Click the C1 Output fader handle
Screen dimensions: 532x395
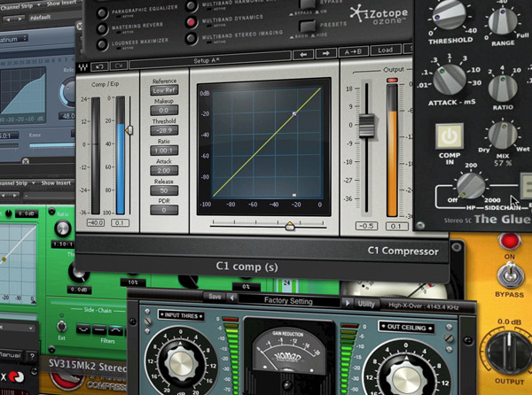[366, 126]
